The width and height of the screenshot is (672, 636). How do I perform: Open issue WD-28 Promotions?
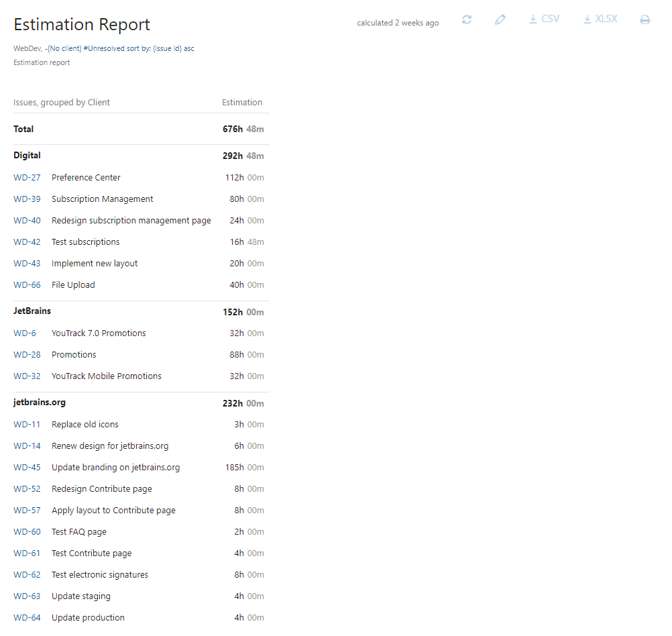coord(27,354)
